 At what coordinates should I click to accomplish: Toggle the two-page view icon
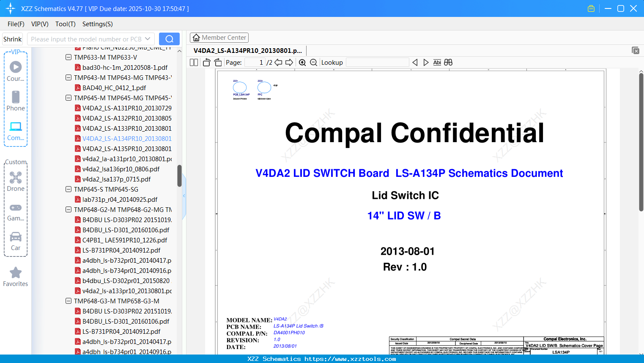pos(194,63)
